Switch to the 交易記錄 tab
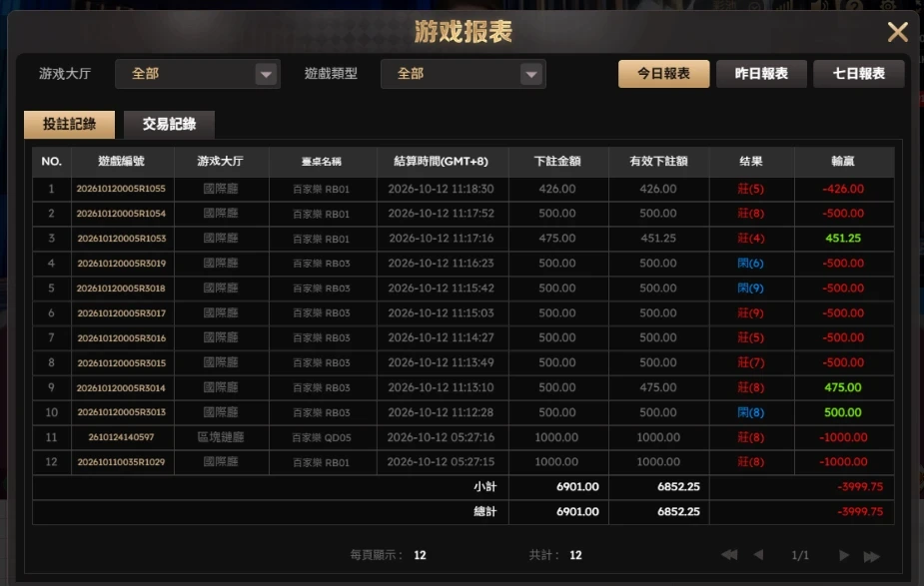The width and height of the screenshot is (924, 586). [169, 124]
